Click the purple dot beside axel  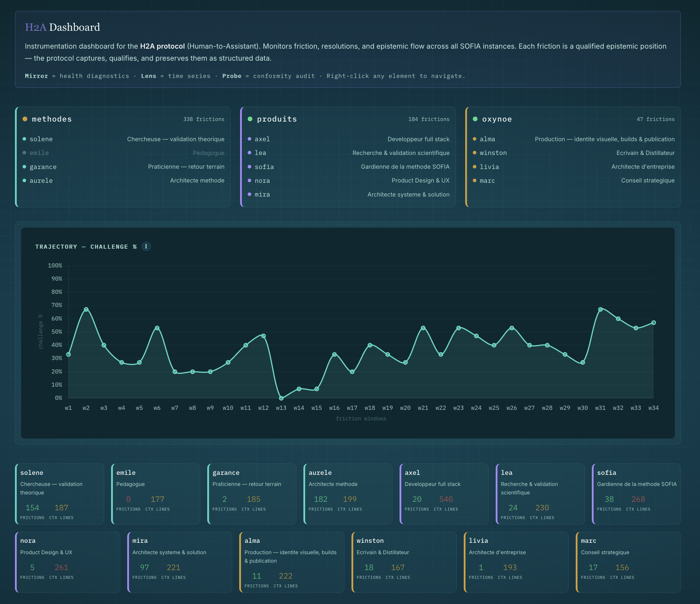(249, 139)
